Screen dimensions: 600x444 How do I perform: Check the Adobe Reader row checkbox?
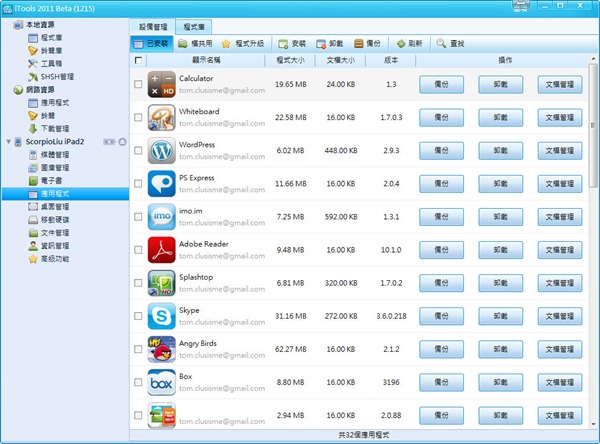click(138, 250)
